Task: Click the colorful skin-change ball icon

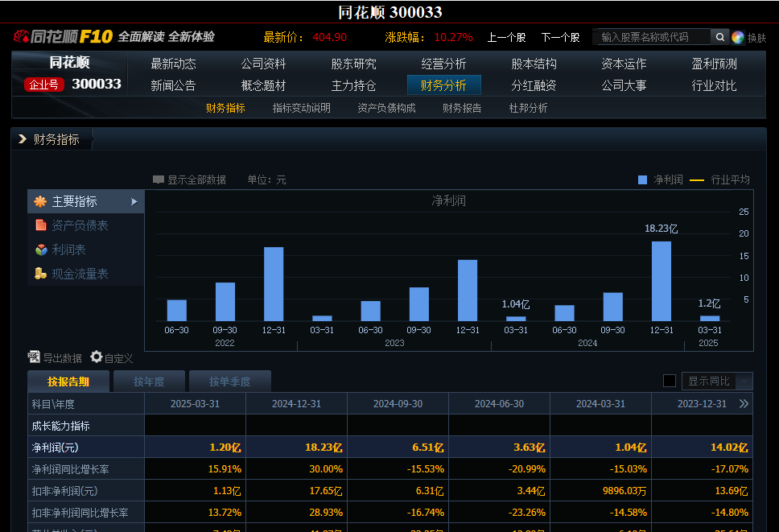Action: [738, 37]
